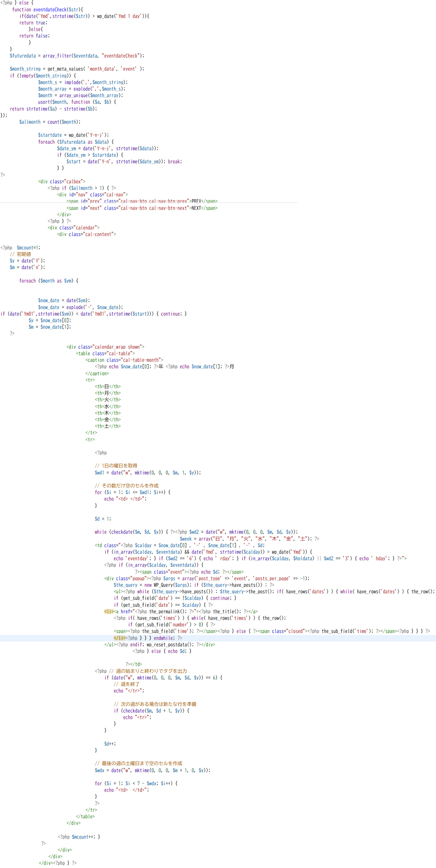Click the 水 table header cell line
436x868 pixels.
point(108,406)
